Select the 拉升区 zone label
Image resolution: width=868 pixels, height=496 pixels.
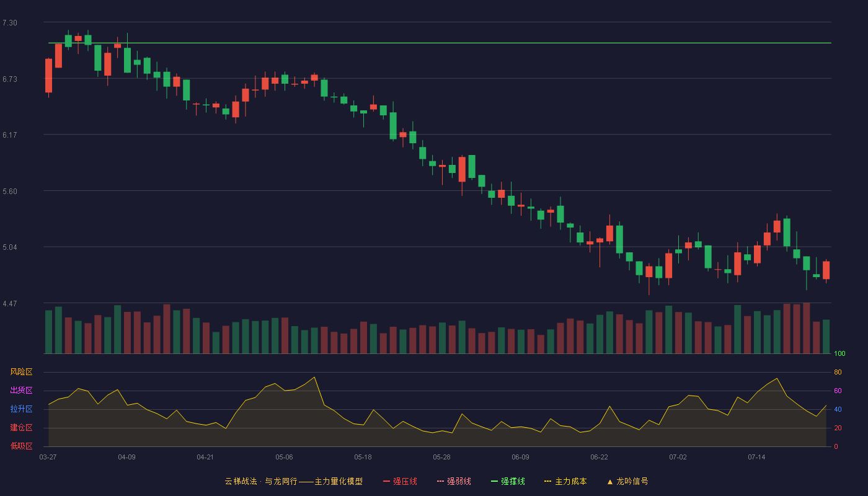pyautogui.click(x=21, y=409)
